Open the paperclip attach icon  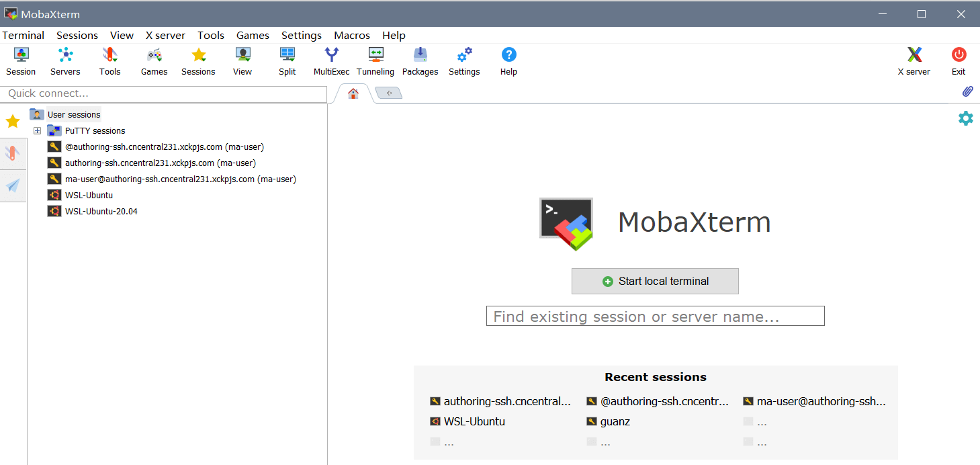click(x=968, y=91)
